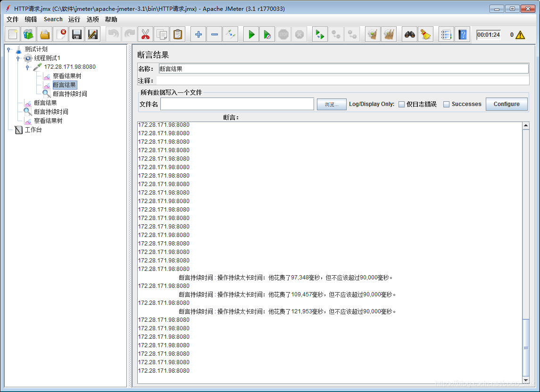Screen dimensions: 540x392
Task: Select 断言结果 under 线程测试1 thread group
Action: 45,103
